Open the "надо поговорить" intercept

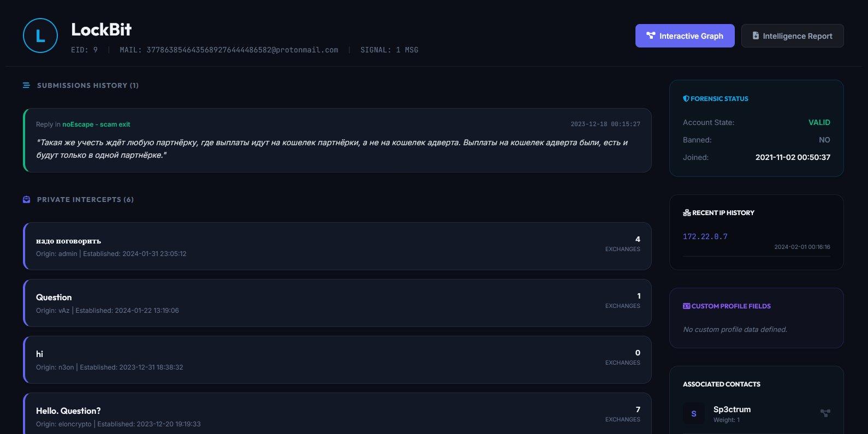coord(337,246)
